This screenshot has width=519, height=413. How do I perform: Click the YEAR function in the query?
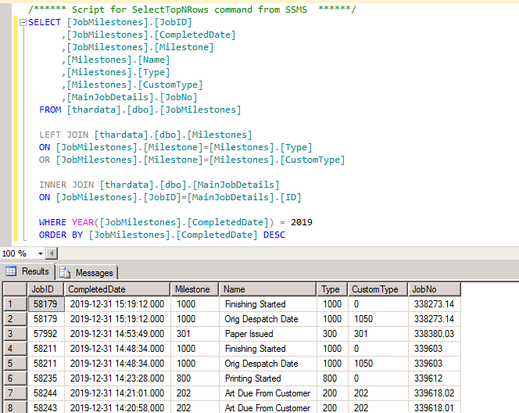[x=83, y=222]
